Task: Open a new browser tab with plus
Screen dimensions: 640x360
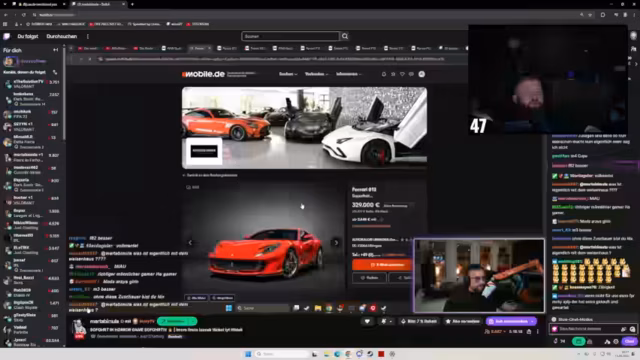Action: (x=132, y=4)
